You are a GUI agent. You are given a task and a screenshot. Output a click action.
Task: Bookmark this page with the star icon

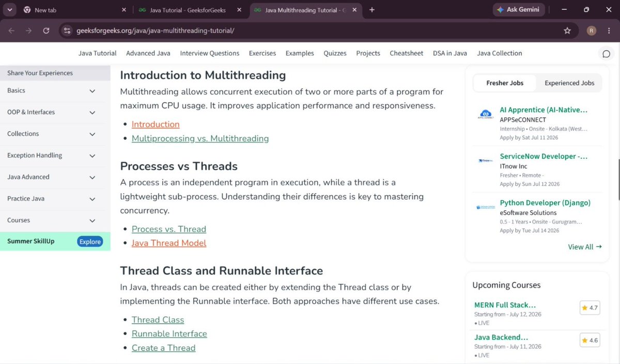pyautogui.click(x=567, y=30)
